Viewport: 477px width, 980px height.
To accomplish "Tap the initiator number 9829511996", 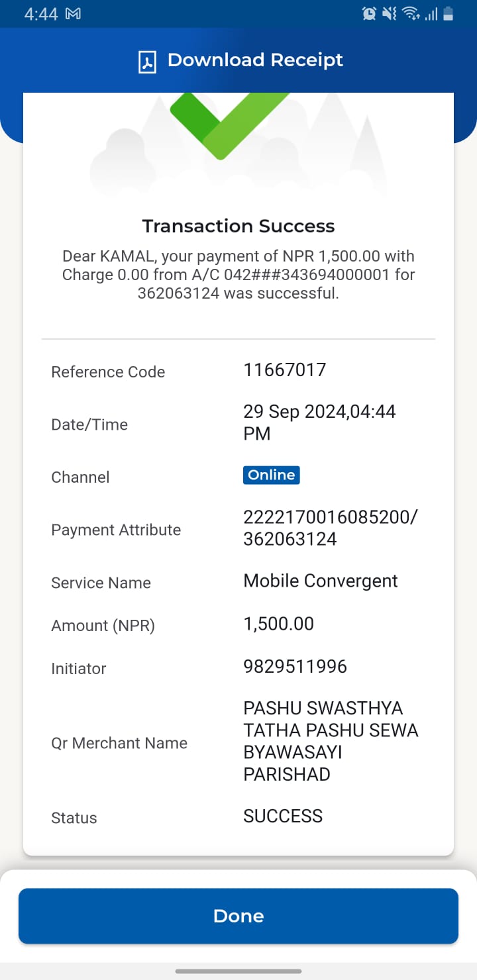I will pos(295,666).
